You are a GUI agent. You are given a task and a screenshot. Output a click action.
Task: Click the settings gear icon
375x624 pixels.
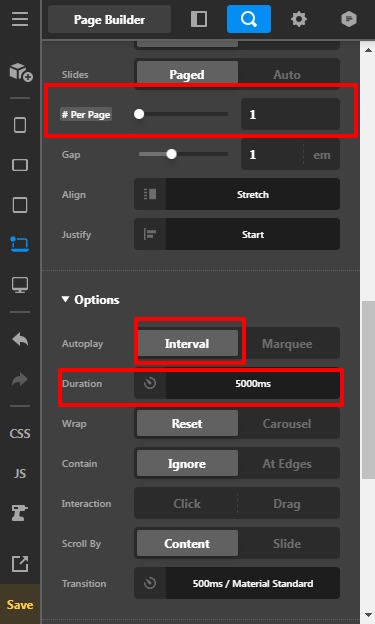(x=299, y=19)
